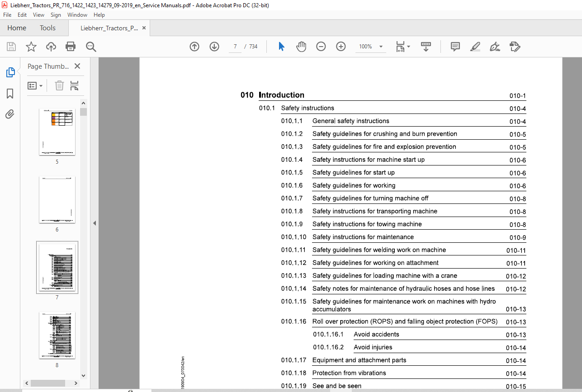Click the Save file icon

click(x=11, y=47)
